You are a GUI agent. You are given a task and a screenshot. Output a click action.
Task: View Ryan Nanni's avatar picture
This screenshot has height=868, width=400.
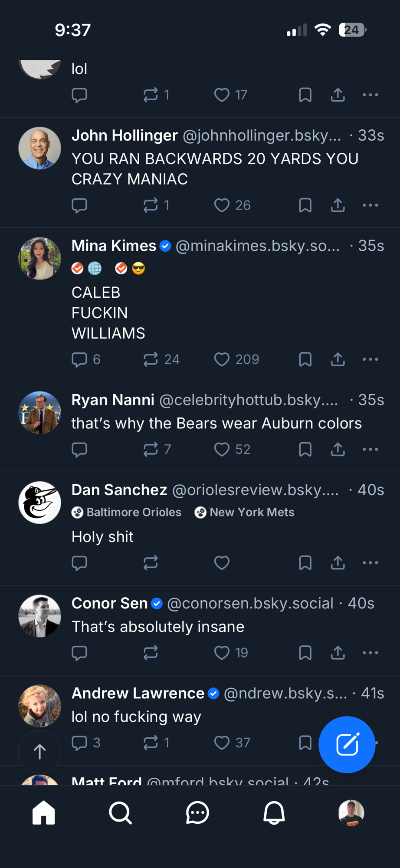pos(39,412)
